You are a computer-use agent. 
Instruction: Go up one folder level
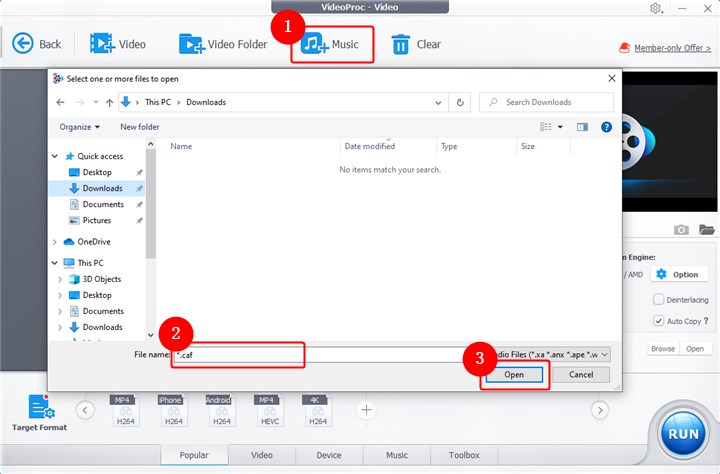(109, 102)
